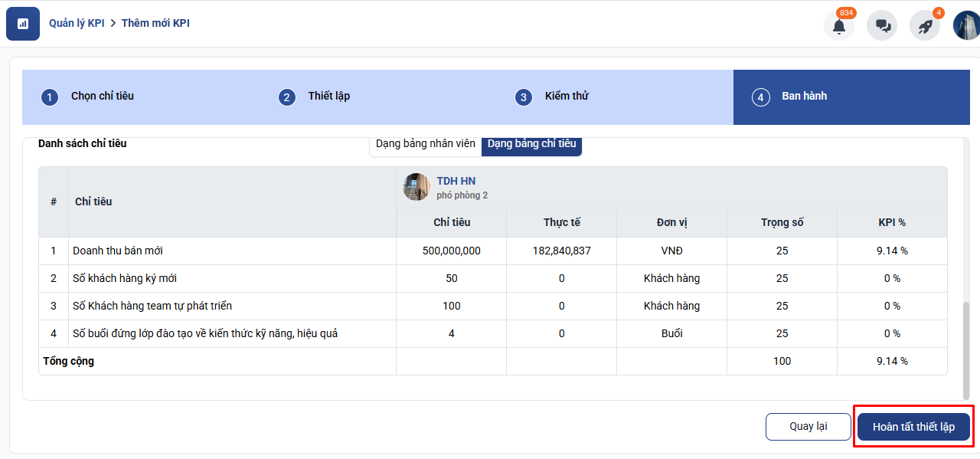Open the notifications bell icon

[x=839, y=25]
